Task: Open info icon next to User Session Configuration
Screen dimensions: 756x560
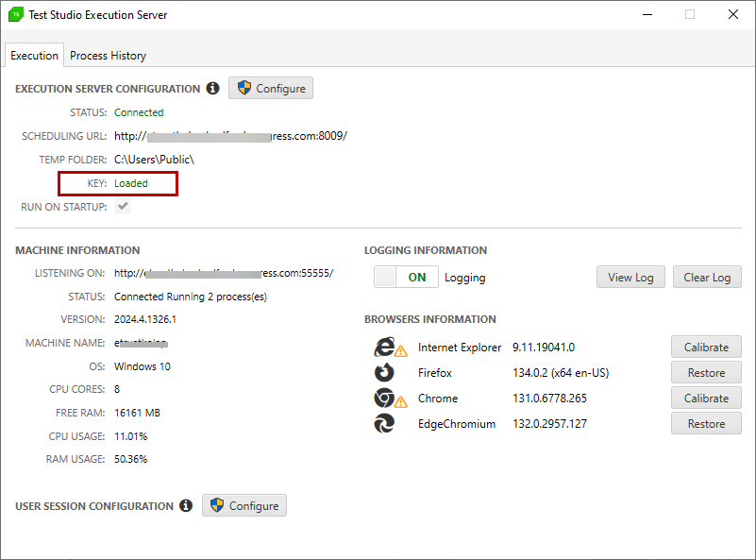Action: 186,505
